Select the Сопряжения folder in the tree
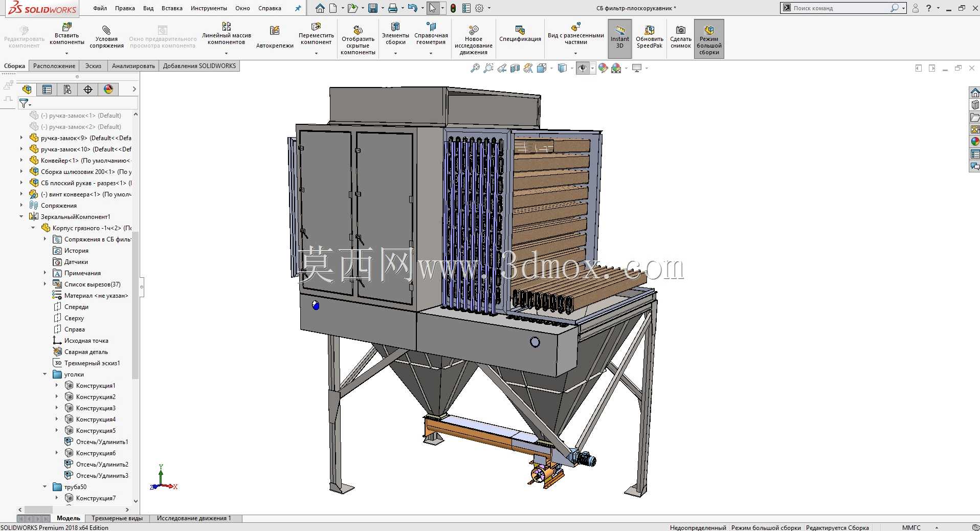Screen dimensions: 980x531 pyautogui.click(x=59, y=206)
